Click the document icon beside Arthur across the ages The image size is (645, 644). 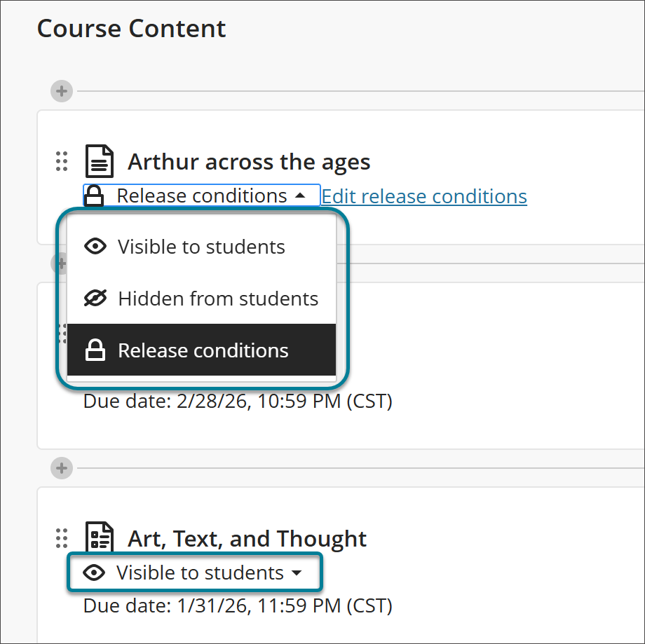(99, 160)
